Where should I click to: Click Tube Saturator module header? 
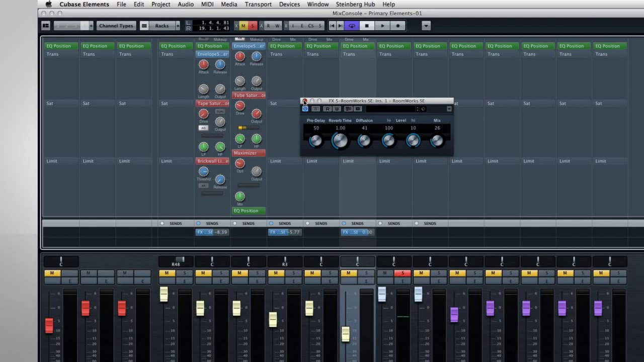pos(249,95)
